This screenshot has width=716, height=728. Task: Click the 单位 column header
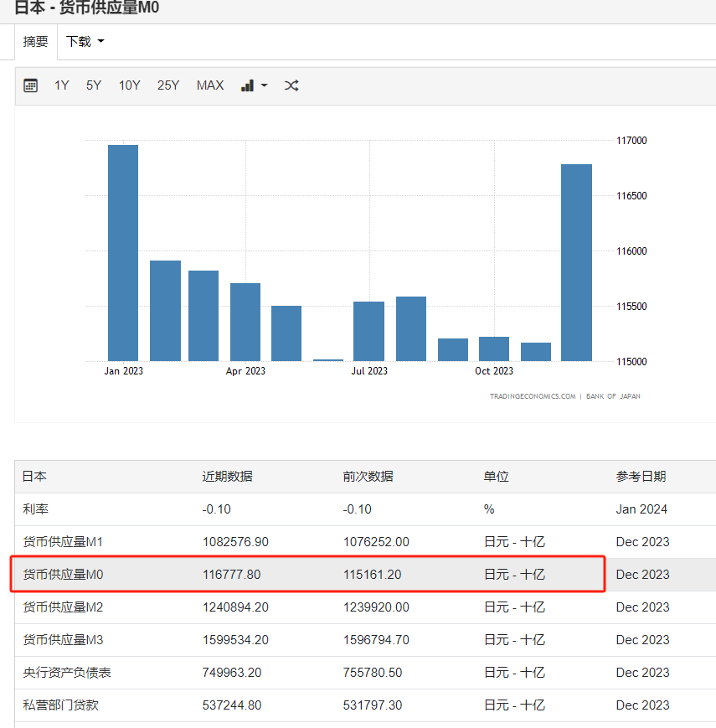496,477
